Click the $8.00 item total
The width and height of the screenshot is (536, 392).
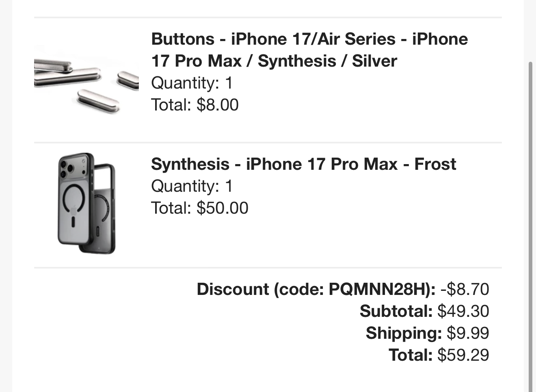pos(217,105)
